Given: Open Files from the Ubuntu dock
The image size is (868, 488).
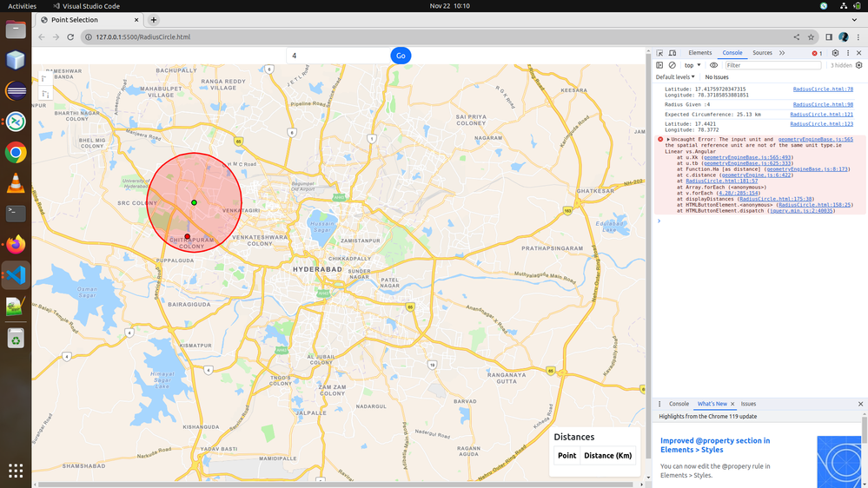Looking at the screenshot, I should (x=16, y=30).
